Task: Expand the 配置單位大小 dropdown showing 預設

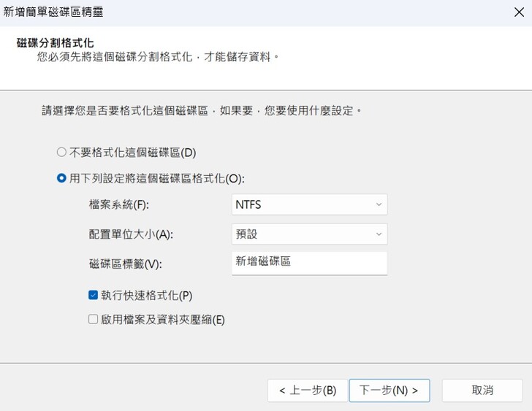Action: pos(308,234)
